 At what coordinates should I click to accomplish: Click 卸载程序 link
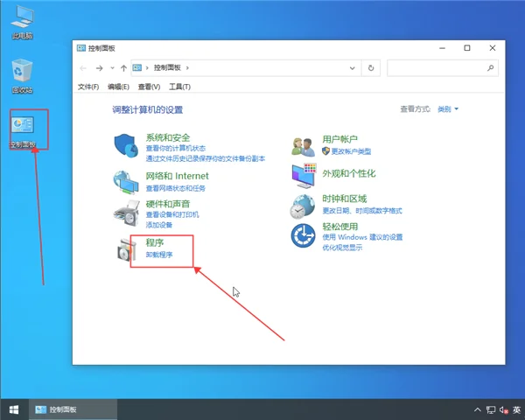[x=159, y=255]
